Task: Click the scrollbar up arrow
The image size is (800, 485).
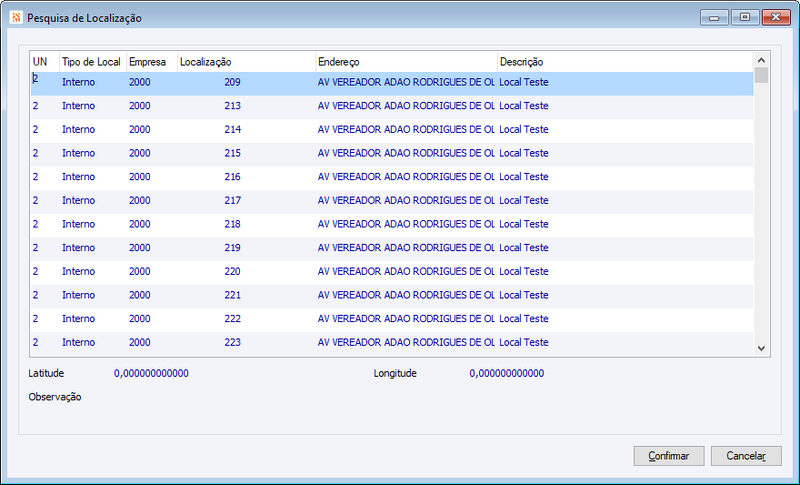Action: point(761,60)
